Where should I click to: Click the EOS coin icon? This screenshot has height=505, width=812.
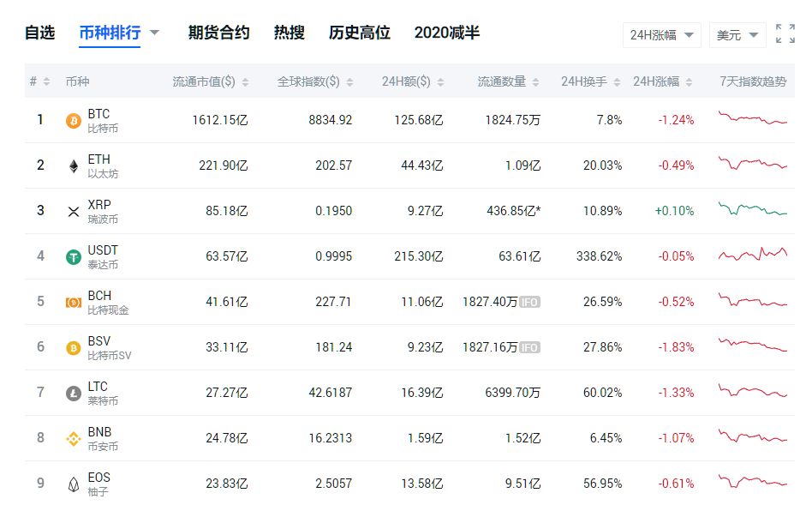pyautogui.click(x=74, y=484)
